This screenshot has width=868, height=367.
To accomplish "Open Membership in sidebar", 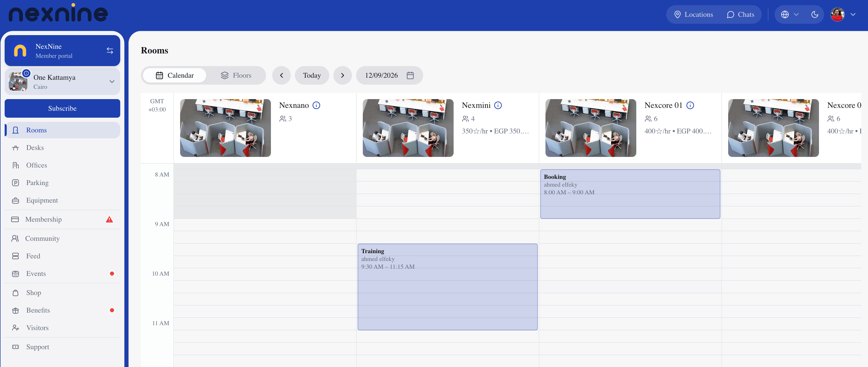I will (62, 219).
